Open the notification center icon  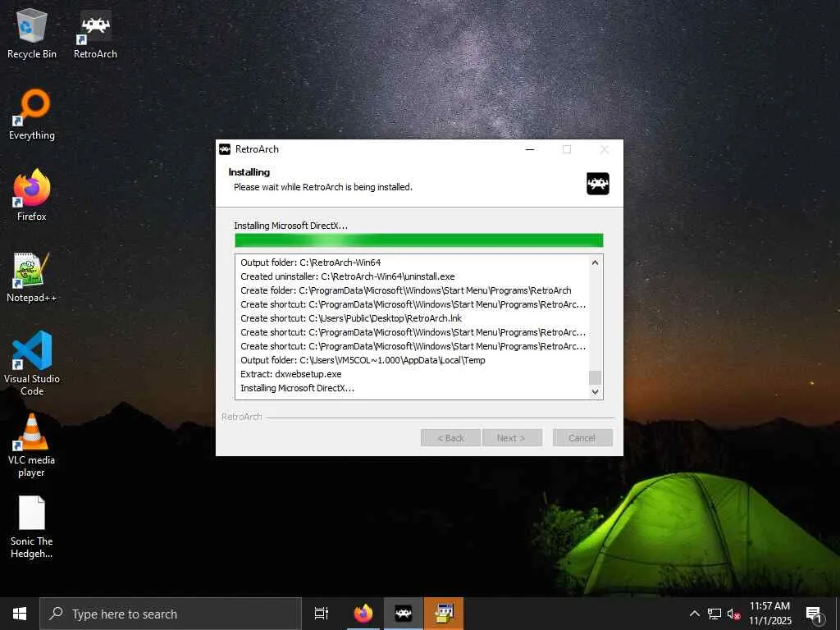(x=815, y=614)
